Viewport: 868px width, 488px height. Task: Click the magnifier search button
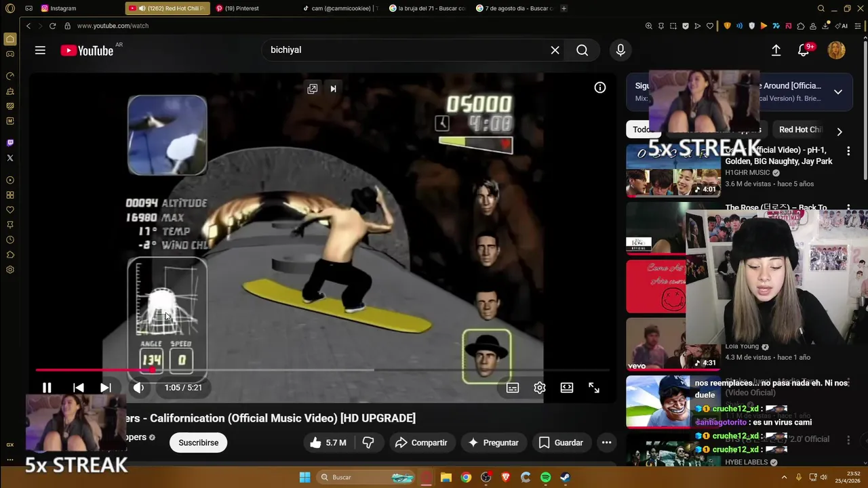(582, 50)
